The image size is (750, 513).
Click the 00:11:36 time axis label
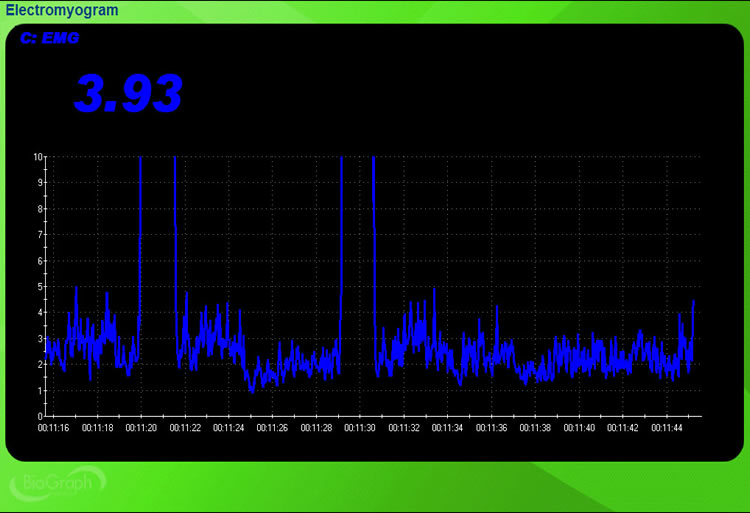point(491,428)
